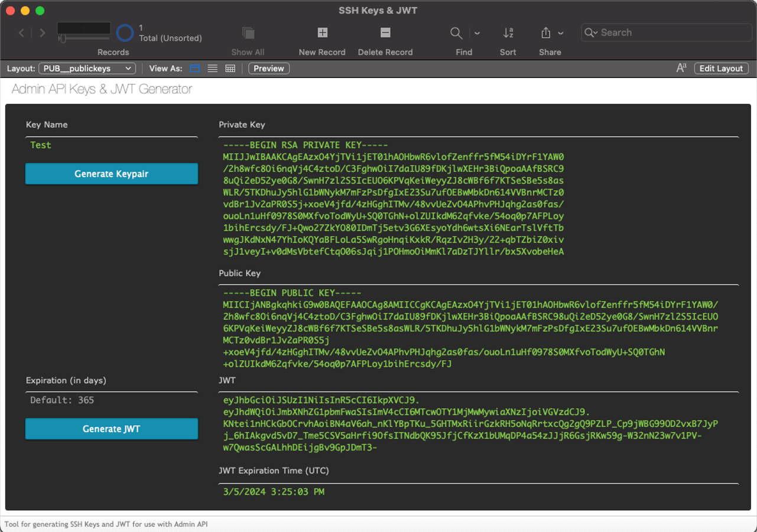Click the Admin API Keys & JWT Generator heading

pyautogui.click(x=102, y=89)
